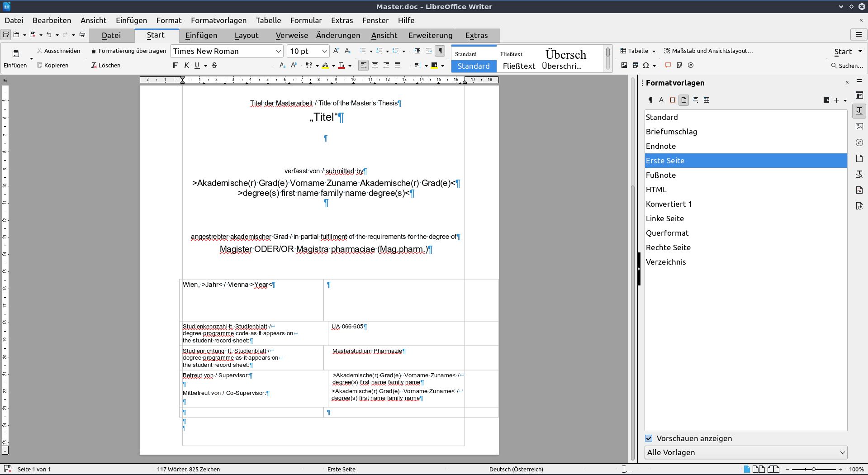Screen dimensions: 868x475
Task: Click Löschen clear formatting button
Action: (106, 65)
